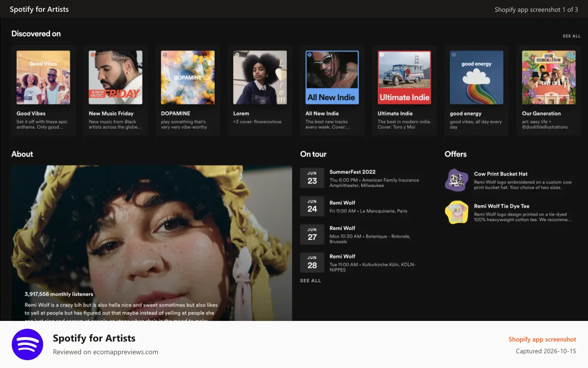Click SEE ALL next to Discovered on
This screenshot has height=368, width=588.
click(571, 36)
